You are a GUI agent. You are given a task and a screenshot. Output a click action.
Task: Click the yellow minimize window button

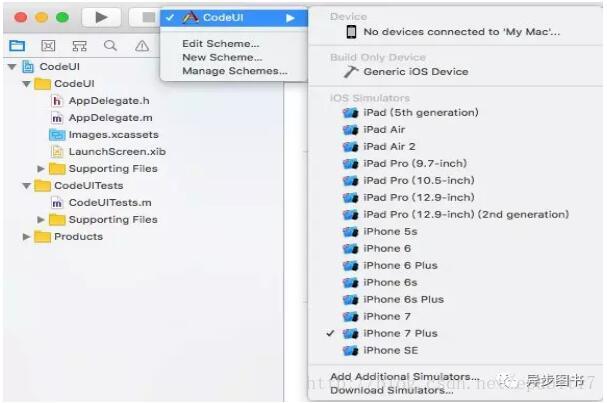pyautogui.click(x=41, y=17)
